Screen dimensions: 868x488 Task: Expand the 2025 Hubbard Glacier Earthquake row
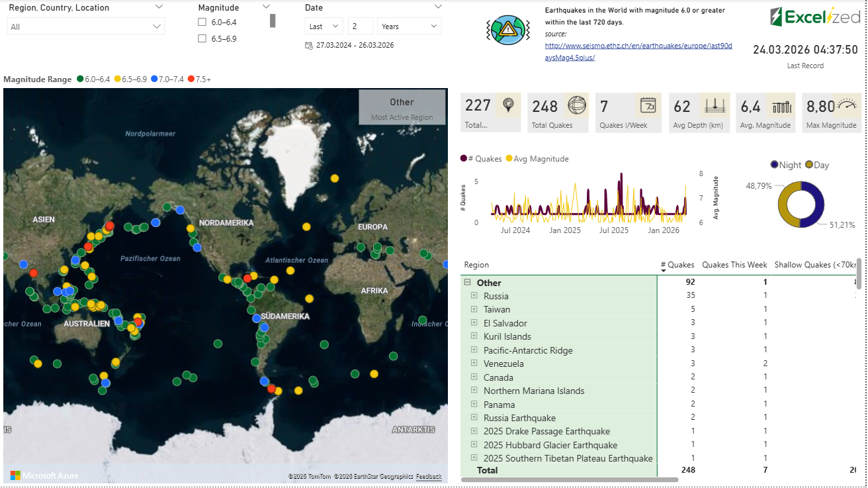coord(474,444)
